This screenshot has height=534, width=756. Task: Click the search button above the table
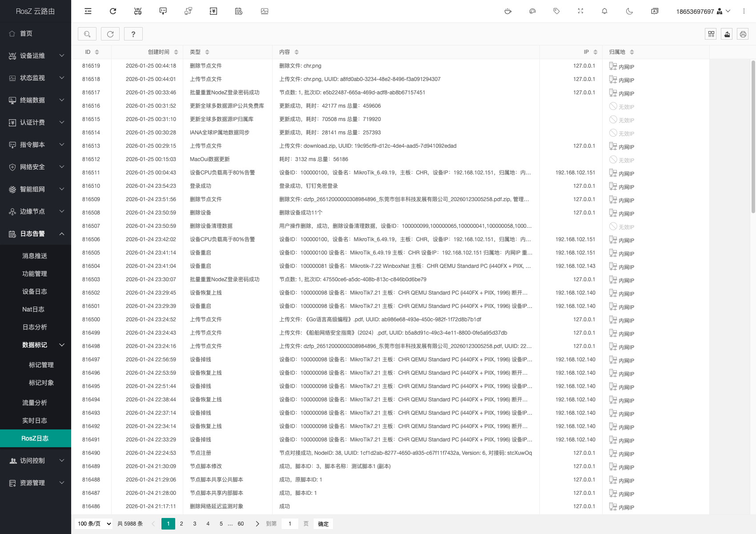point(87,34)
